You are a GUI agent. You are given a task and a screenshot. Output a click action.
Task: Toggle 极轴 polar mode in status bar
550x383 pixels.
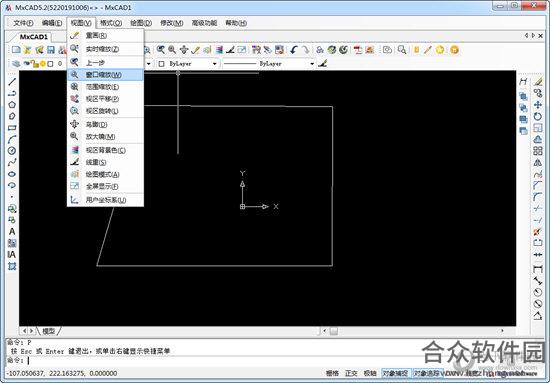370,373
